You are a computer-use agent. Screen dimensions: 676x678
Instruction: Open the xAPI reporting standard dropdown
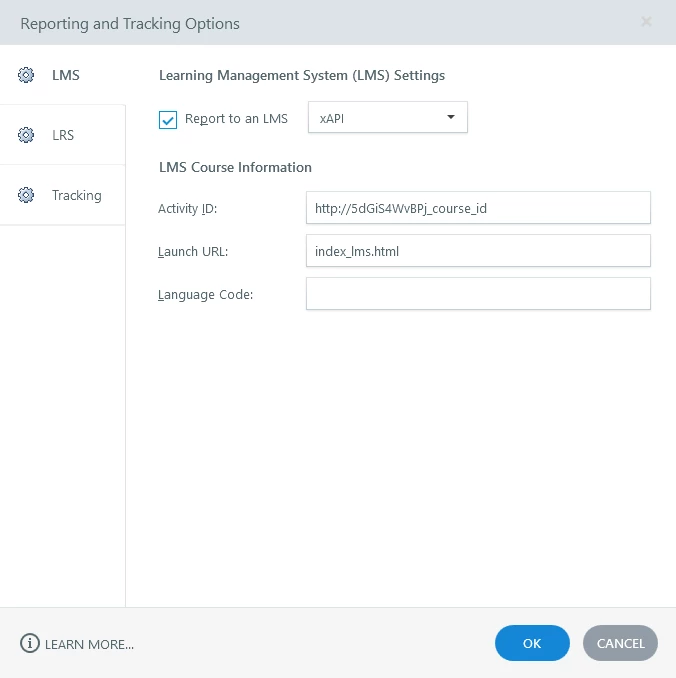tap(387, 118)
